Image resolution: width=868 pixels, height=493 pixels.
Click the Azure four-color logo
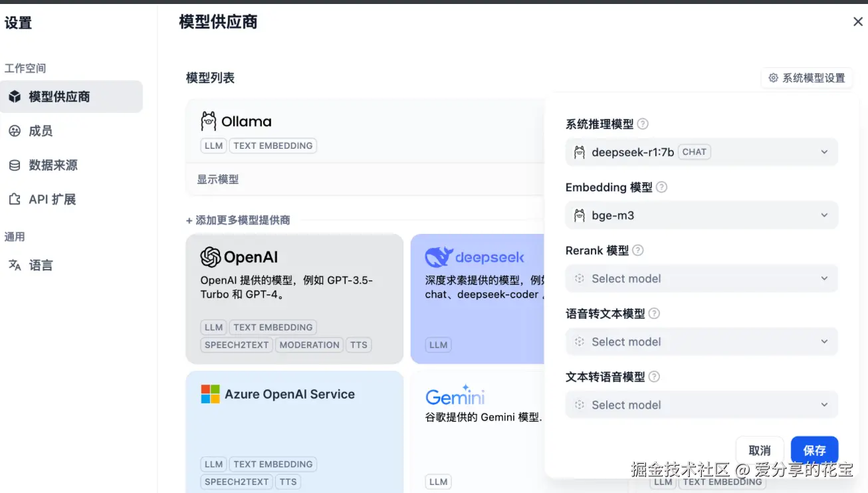tap(210, 394)
